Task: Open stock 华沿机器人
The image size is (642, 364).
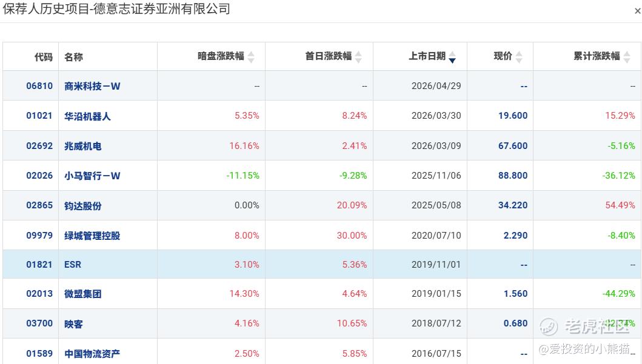Action: (87, 116)
